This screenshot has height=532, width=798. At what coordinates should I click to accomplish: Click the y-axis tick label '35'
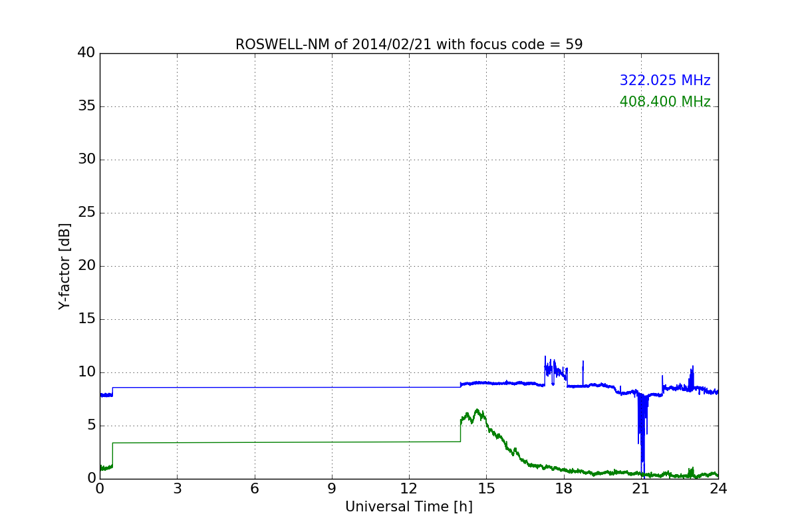87,106
